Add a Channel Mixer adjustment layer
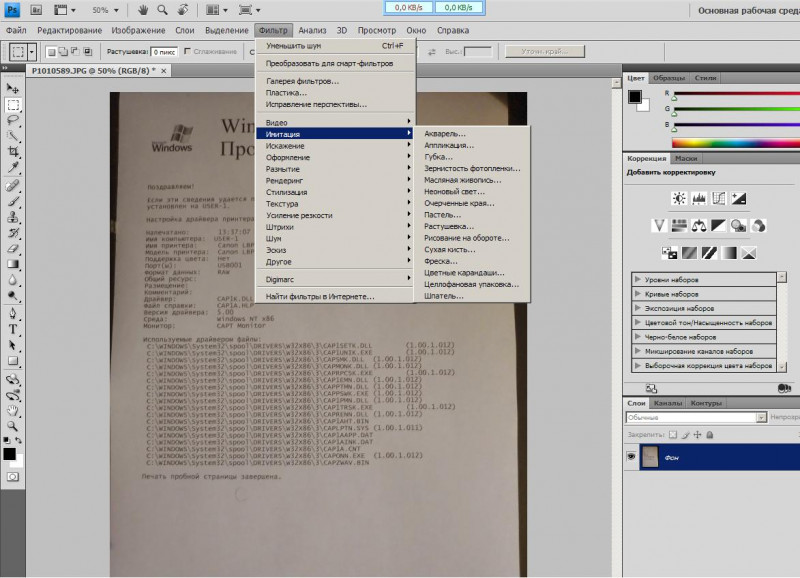Screen dimensions: 800x578 (x=759, y=225)
